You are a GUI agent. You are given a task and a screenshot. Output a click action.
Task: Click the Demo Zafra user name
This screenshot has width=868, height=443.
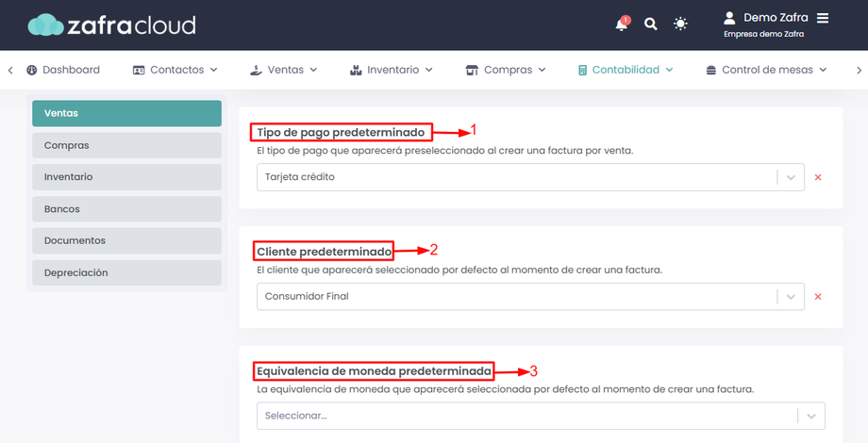coord(776,18)
